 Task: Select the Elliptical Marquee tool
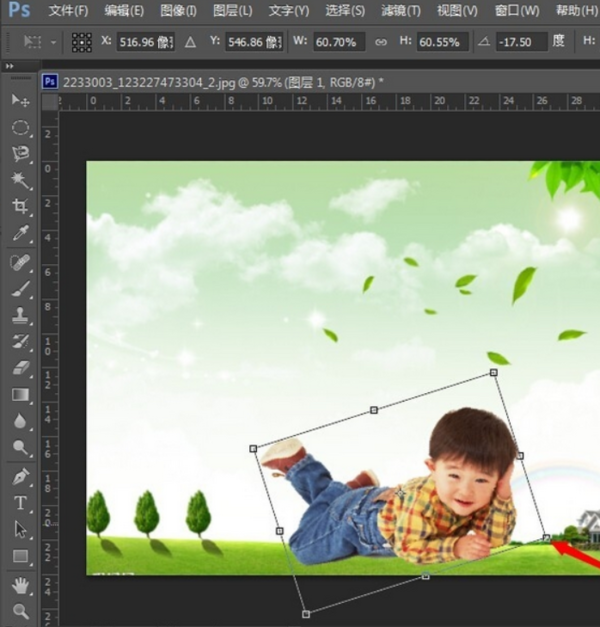coord(20,128)
